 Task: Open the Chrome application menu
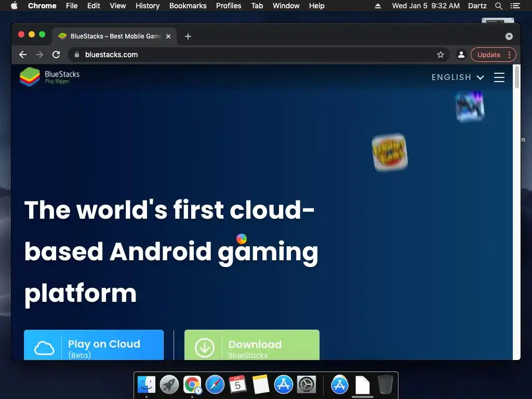coord(42,6)
